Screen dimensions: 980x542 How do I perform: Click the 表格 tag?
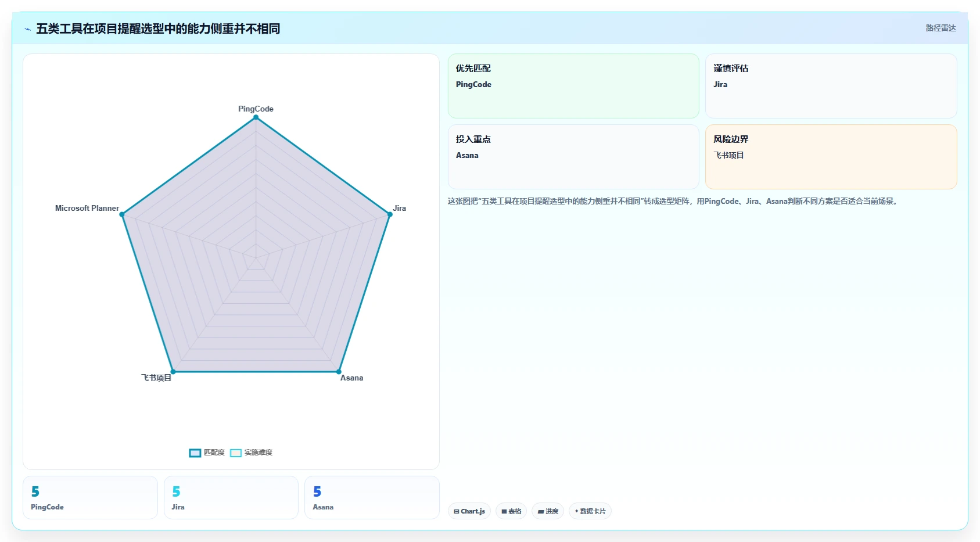tap(511, 511)
